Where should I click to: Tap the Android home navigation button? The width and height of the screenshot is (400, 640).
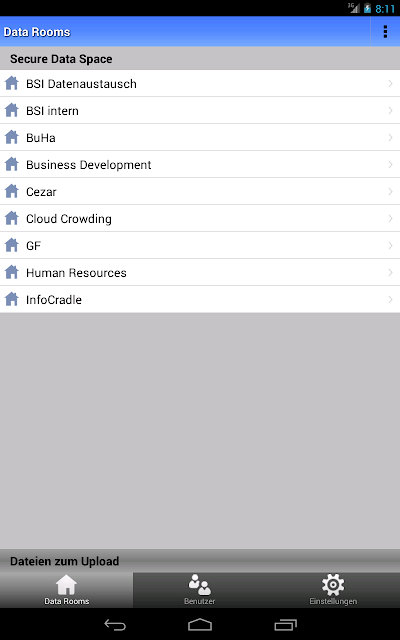200,624
